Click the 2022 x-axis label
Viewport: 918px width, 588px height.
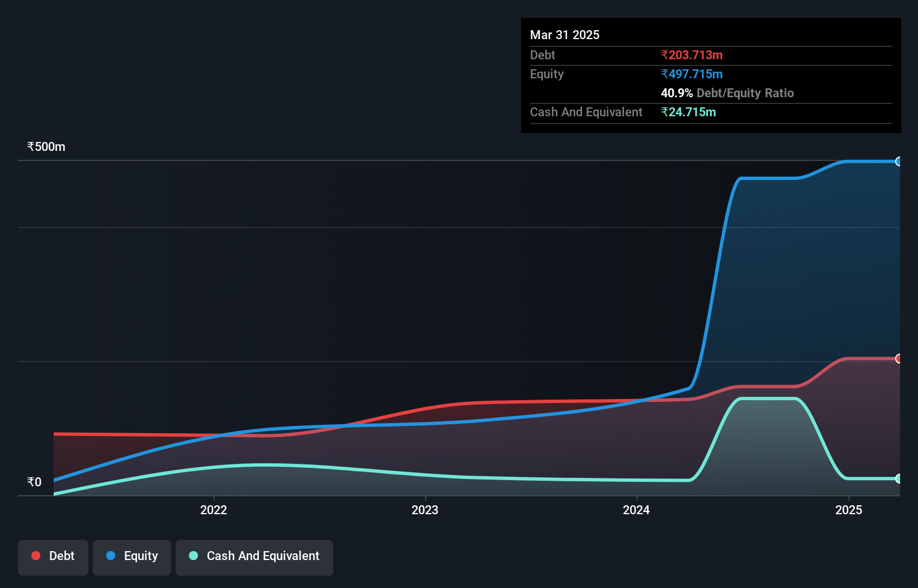pos(214,510)
